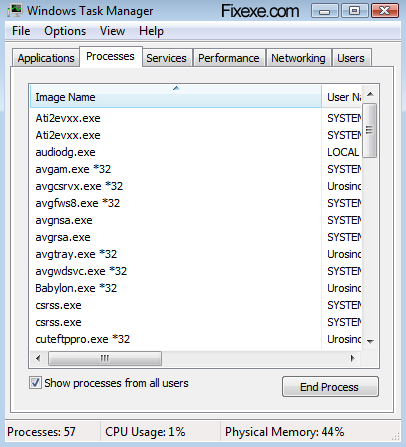Click the vertical scrollbar down arrow
This screenshot has height=447, width=406.
tap(370, 341)
